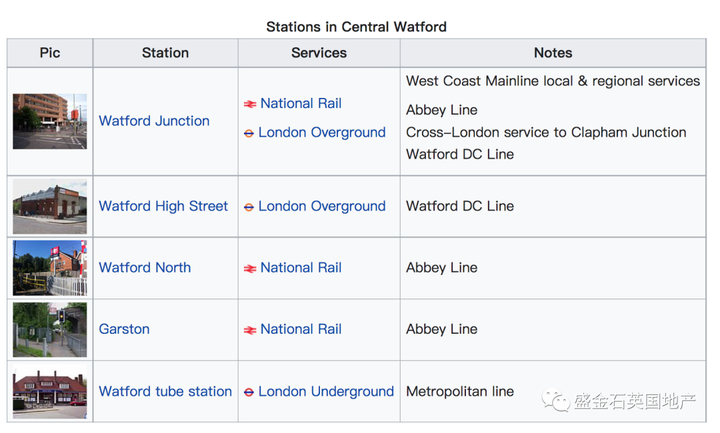Image resolution: width=720 pixels, height=433 pixels.
Task: Open the Watford Junction station link
Action: [x=154, y=121]
